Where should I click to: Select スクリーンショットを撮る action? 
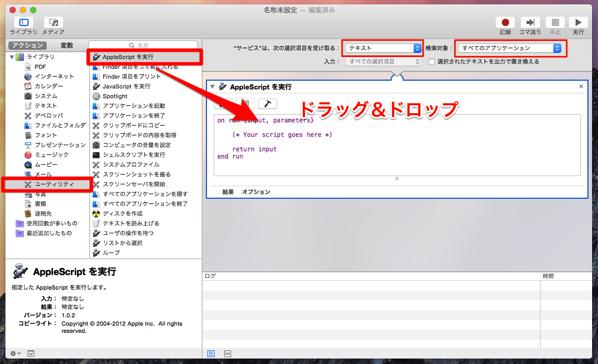tap(136, 174)
